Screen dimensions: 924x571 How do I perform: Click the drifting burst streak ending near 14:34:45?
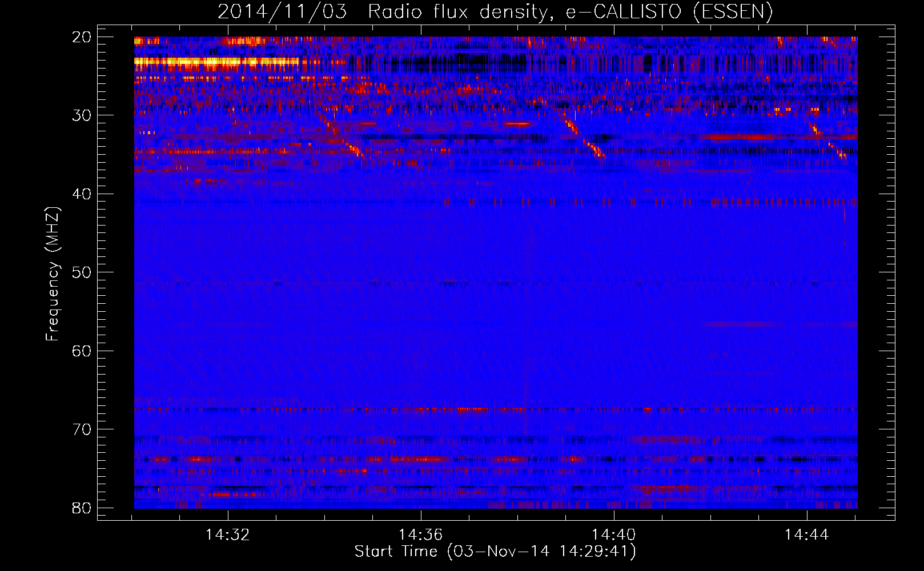point(340,135)
